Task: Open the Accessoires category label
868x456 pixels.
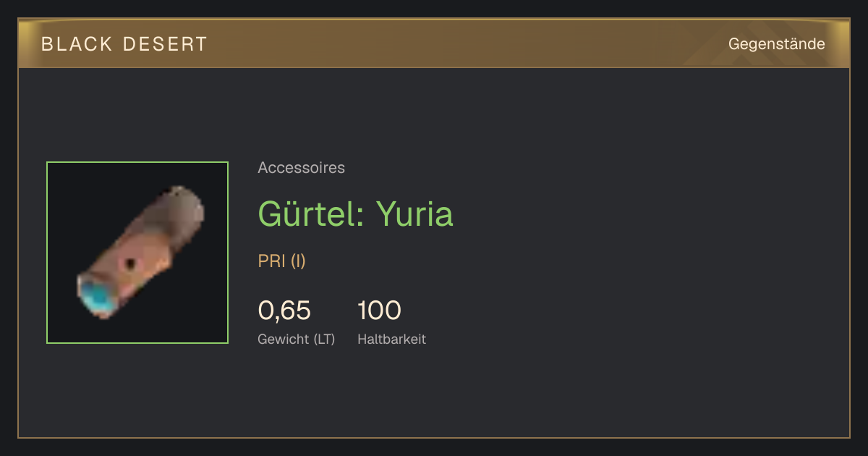Action: point(301,168)
